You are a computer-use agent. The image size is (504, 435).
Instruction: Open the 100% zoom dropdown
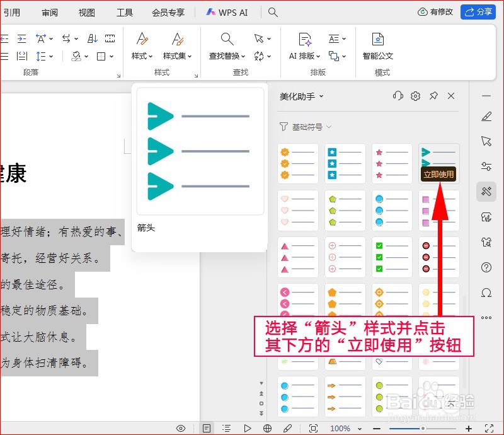click(x=345, y=426)
